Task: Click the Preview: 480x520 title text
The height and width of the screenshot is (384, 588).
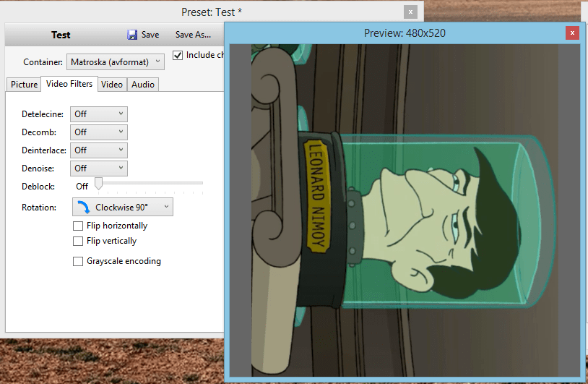Action: pos(405,33)
